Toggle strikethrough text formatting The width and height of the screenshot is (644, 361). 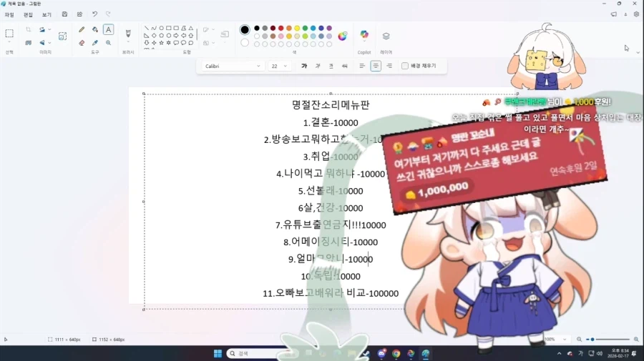point(345,66)
